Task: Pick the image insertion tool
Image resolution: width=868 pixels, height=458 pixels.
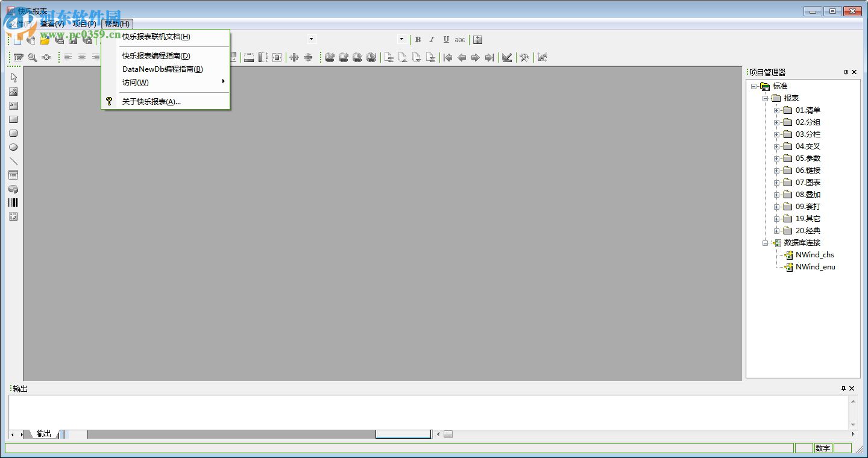Action: tap(13, 92)
